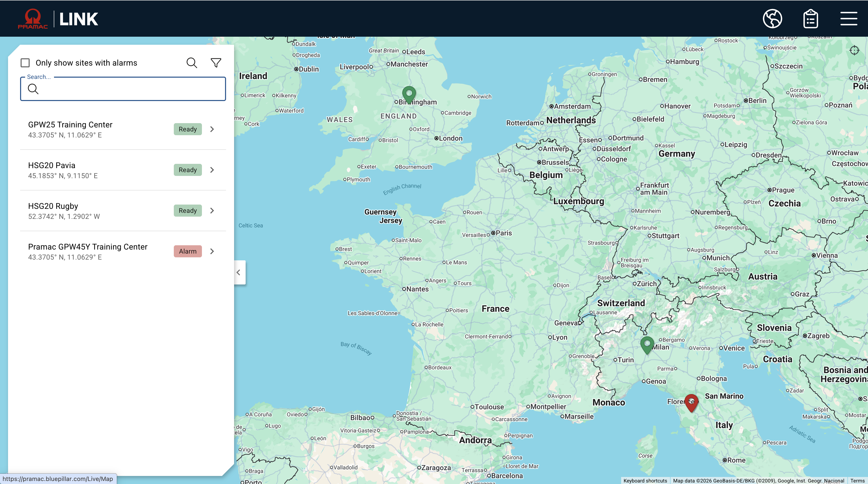Click the red alarm pin near Florence

pos(691,403)
